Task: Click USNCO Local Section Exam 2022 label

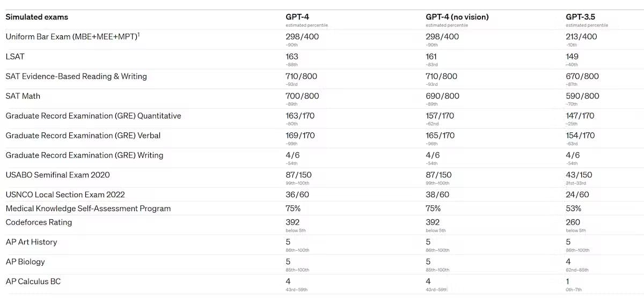Action: (x=65, y=195)
